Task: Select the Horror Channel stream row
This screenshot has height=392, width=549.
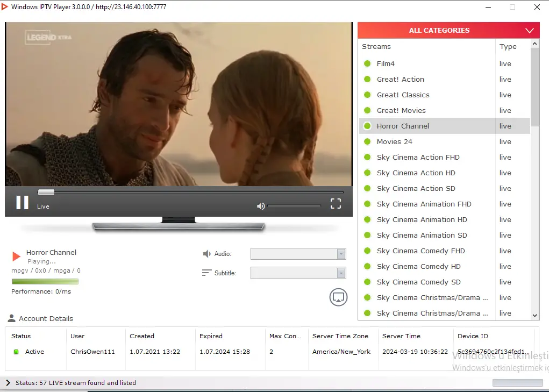Action: coord(445,126)
